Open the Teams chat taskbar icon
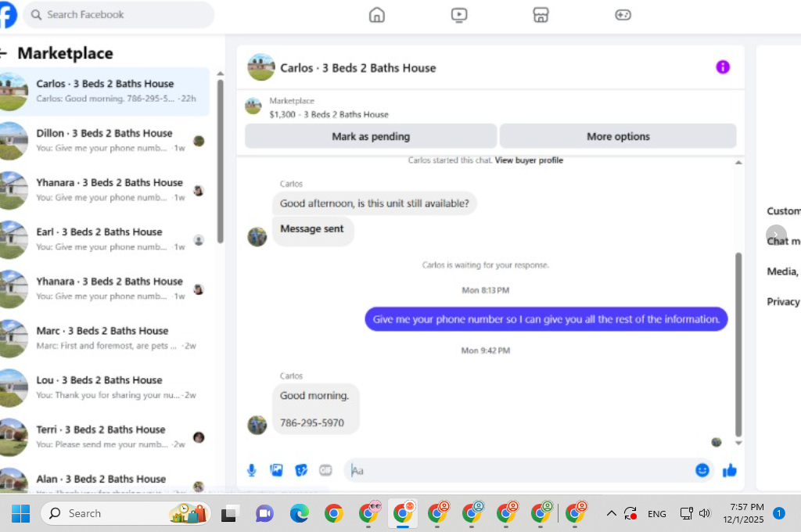 tap(264, 513)
